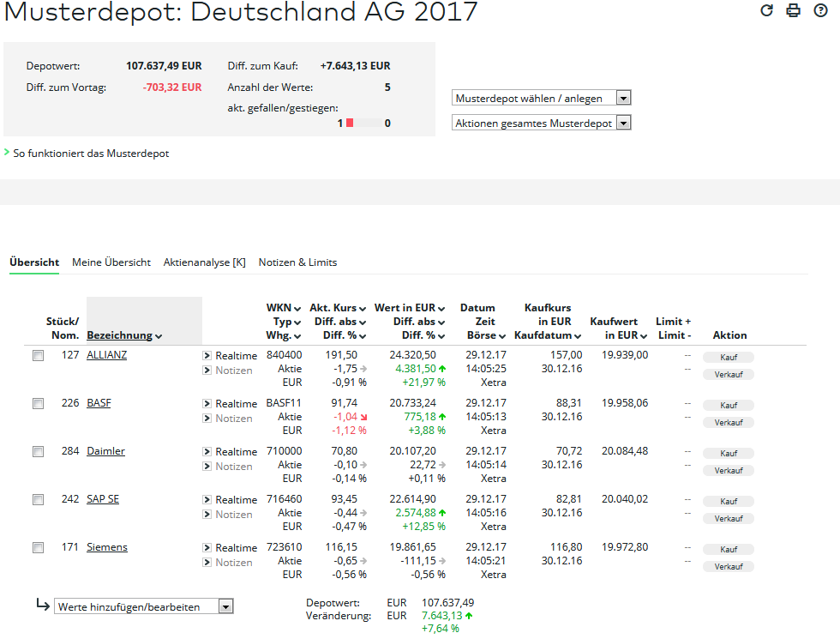Click Diff. zum Vortag value -703,32 EUR
The width and height of the screenshot is (840, 639).
click(172, 87)
